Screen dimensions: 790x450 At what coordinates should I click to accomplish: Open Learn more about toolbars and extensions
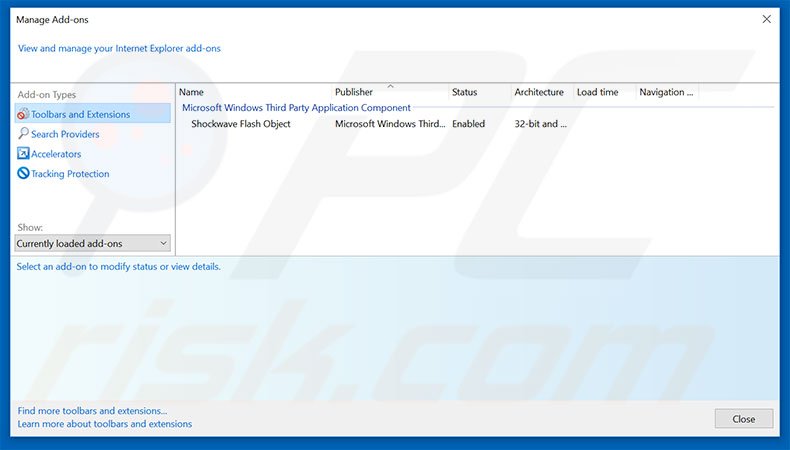pos(105,424)
